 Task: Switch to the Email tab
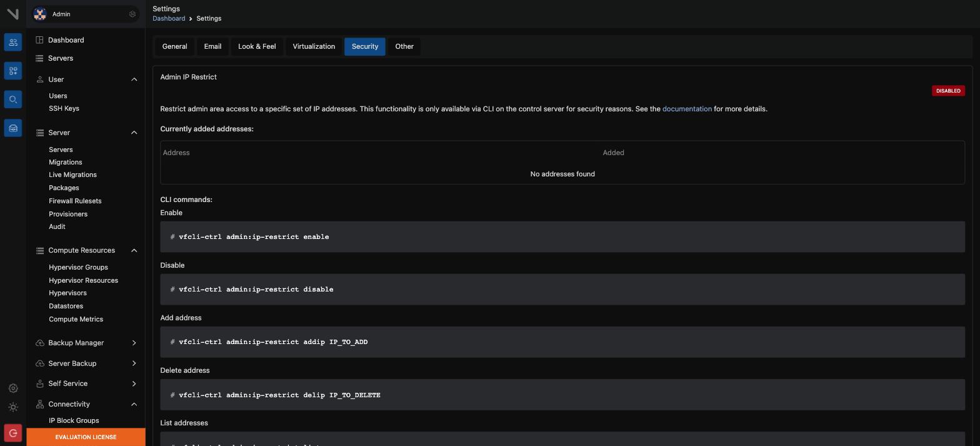(x=212, y=46)
